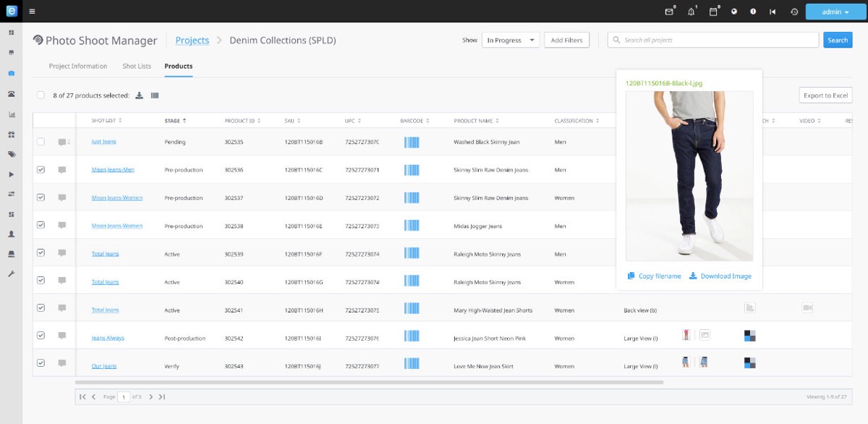Download the selected products via download icon

tap(140, 96)
